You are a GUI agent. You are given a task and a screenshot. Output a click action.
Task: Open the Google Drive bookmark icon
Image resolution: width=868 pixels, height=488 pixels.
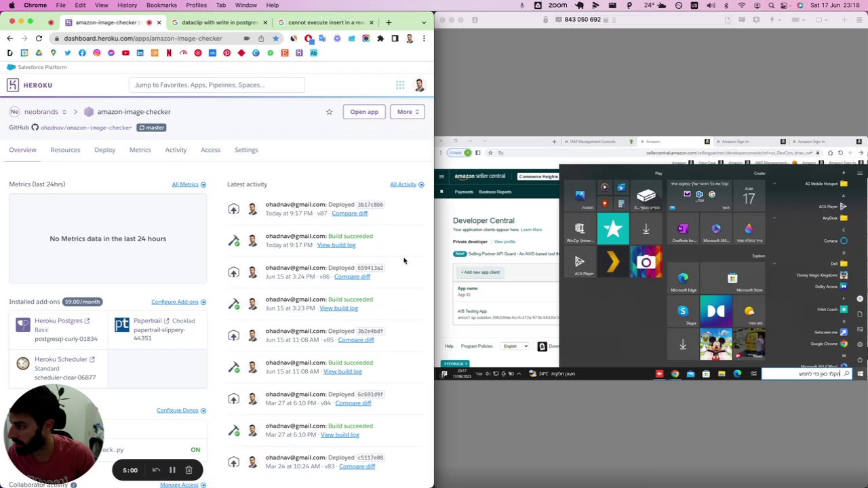pos(39,53)
